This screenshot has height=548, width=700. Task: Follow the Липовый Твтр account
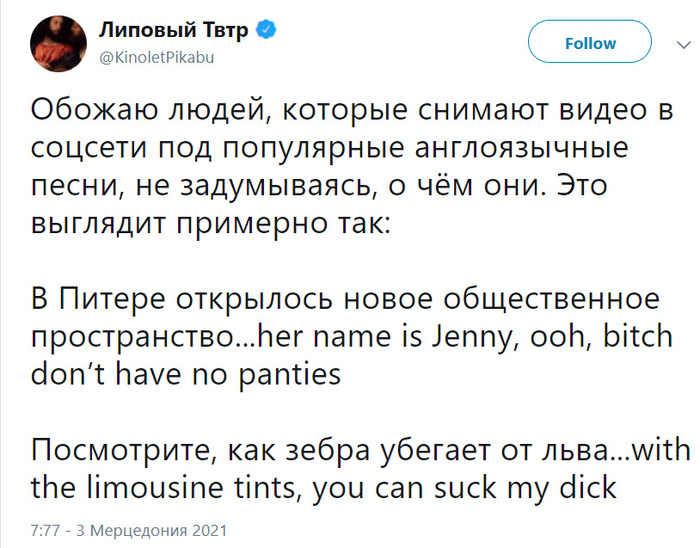[590, 42]
